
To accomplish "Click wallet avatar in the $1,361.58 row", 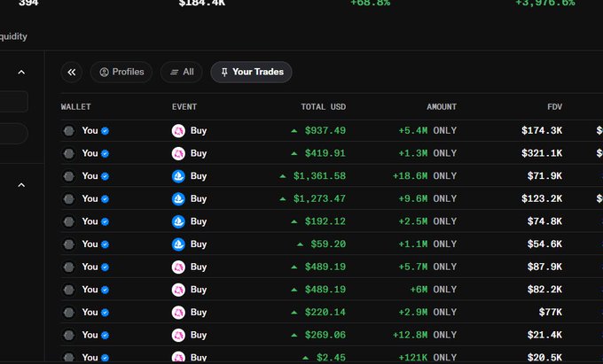I will click(x=69, y=176).
